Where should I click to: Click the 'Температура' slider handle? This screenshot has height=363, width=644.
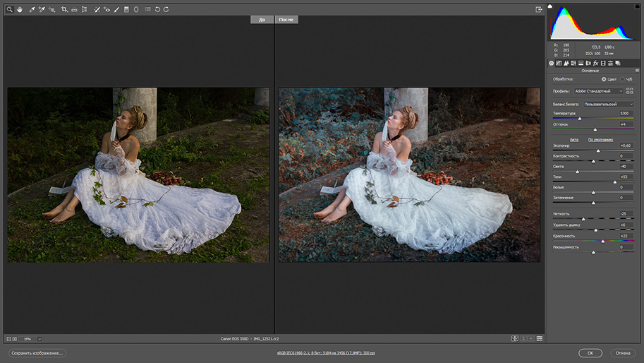pyautogui.click(x=580, y=118)
